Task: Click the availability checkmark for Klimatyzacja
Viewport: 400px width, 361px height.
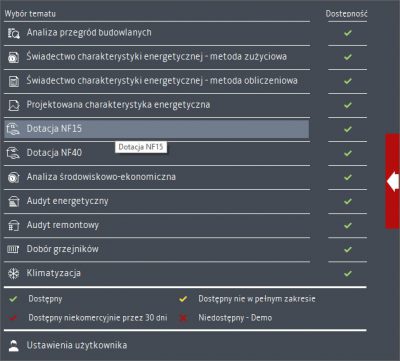Action: click(348, 273)
